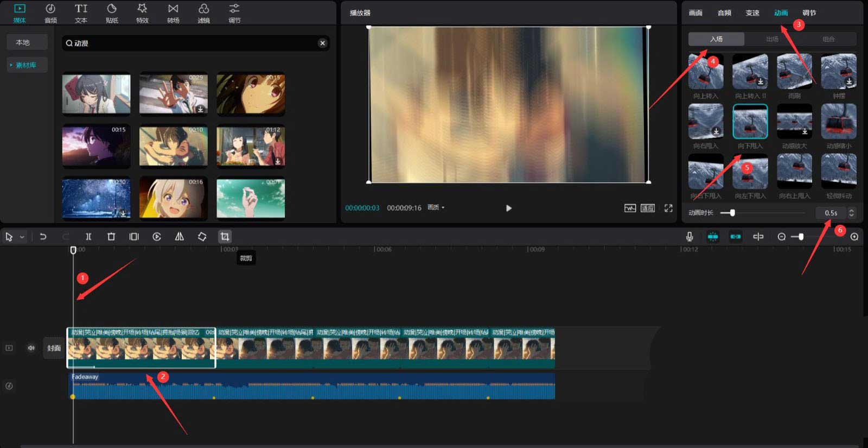Screen dimensions: 868x448
Task: Rotate the selected clip
Action: [202, 237]
